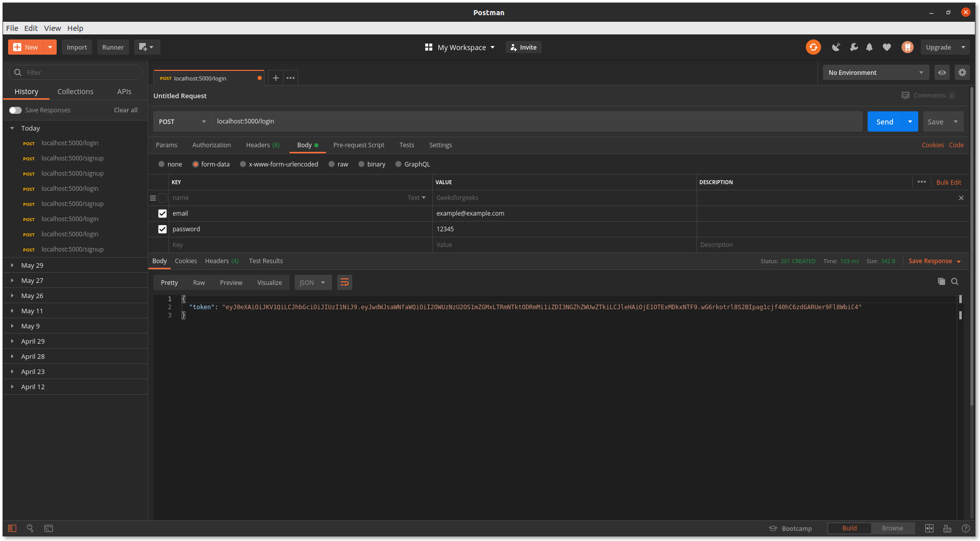This screenshot has height=541, width=980.
Task: Click the heart icon in header
Action: pyautogui.click(x=886, y=47)
